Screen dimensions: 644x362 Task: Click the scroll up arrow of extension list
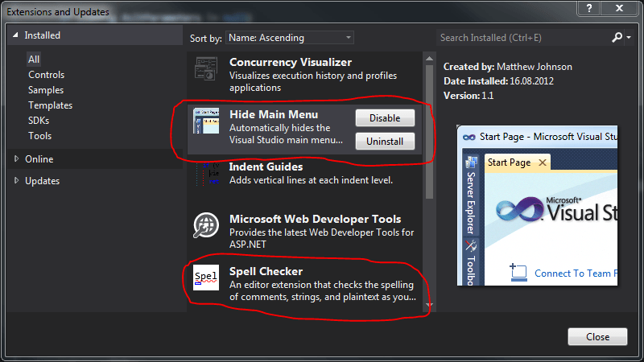[x=430, y=59]
